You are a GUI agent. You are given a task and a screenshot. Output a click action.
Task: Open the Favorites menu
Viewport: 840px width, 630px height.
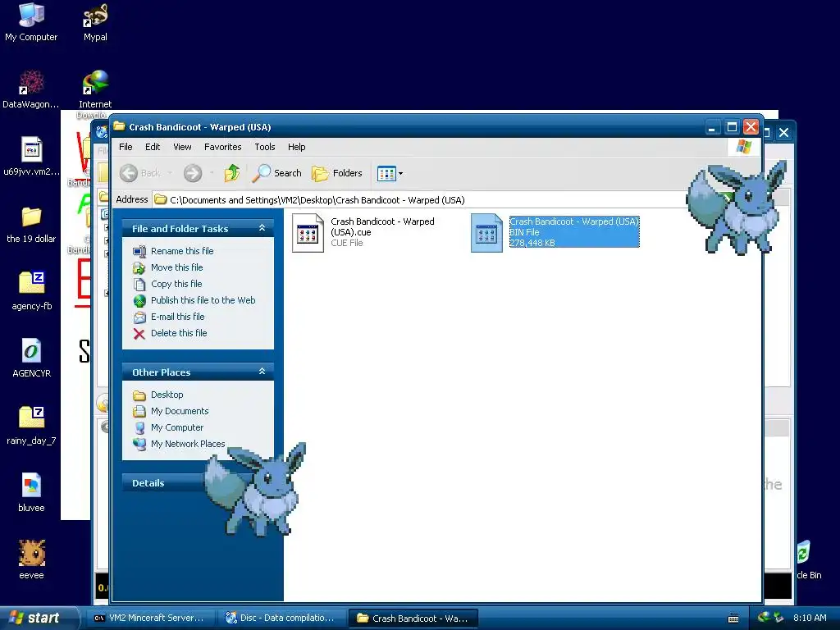click(222, 147)
